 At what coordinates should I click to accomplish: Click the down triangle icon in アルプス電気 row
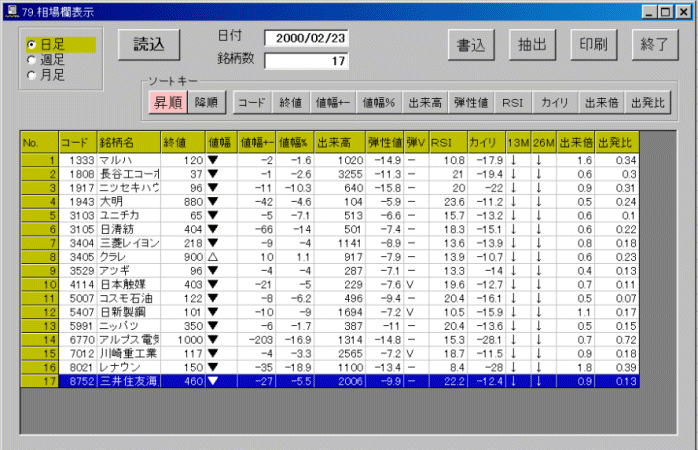point(213,340)
